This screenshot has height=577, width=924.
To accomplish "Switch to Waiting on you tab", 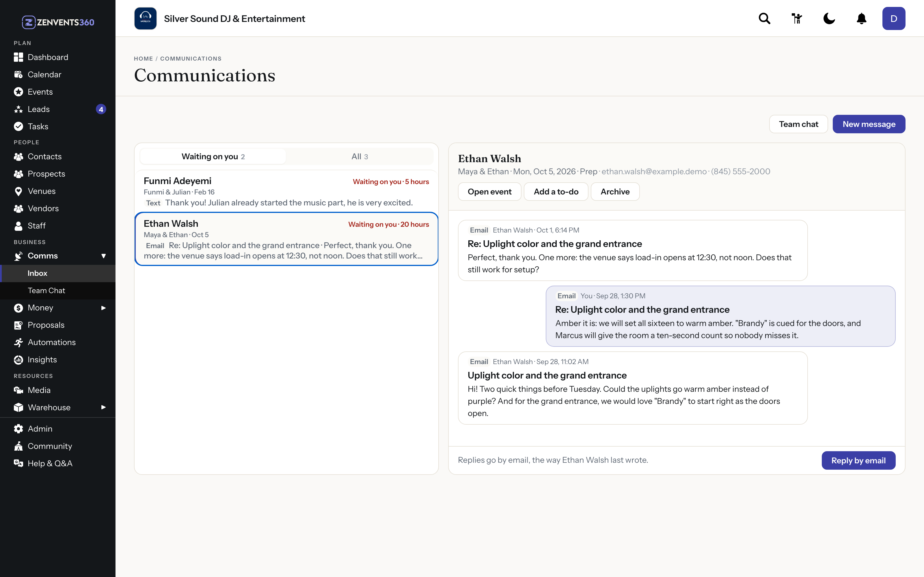I will 213,156.
